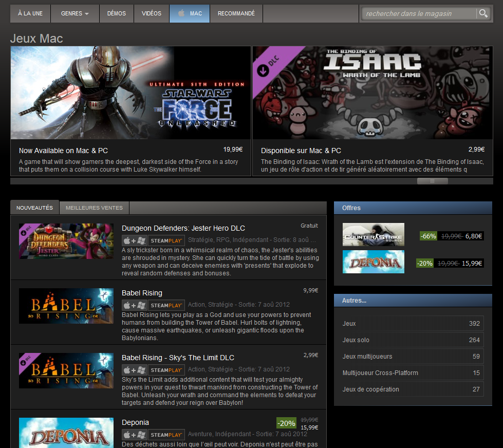Click the Now Available on Mac & PC caption

coord(63,151)
